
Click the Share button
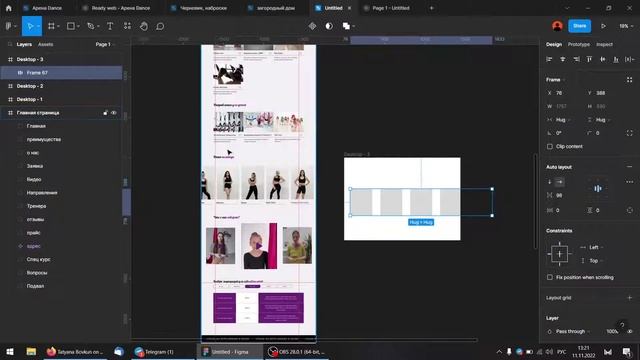click(x=579, y=26)
